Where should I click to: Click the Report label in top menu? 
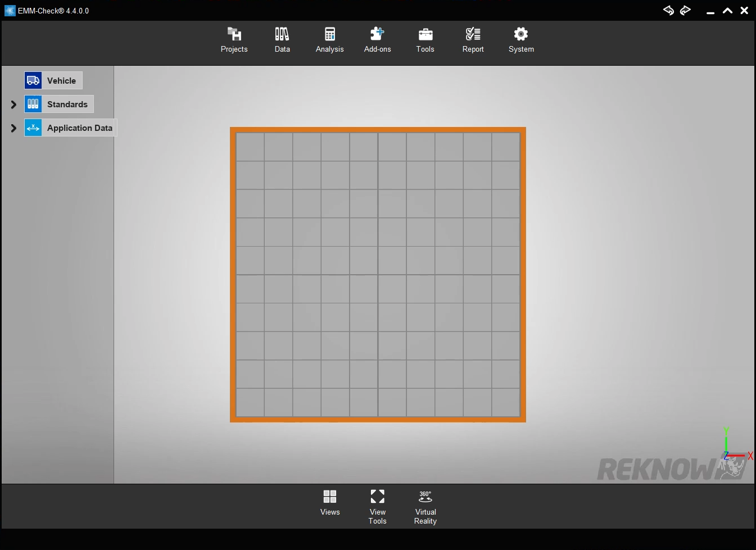click(x=473, y=49)
